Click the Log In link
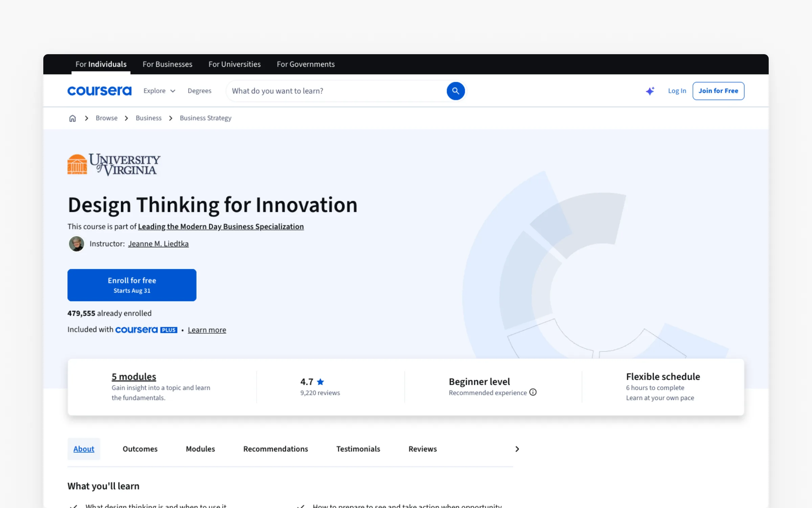Viewport: 812px width, 508px height. coord(677,91)
